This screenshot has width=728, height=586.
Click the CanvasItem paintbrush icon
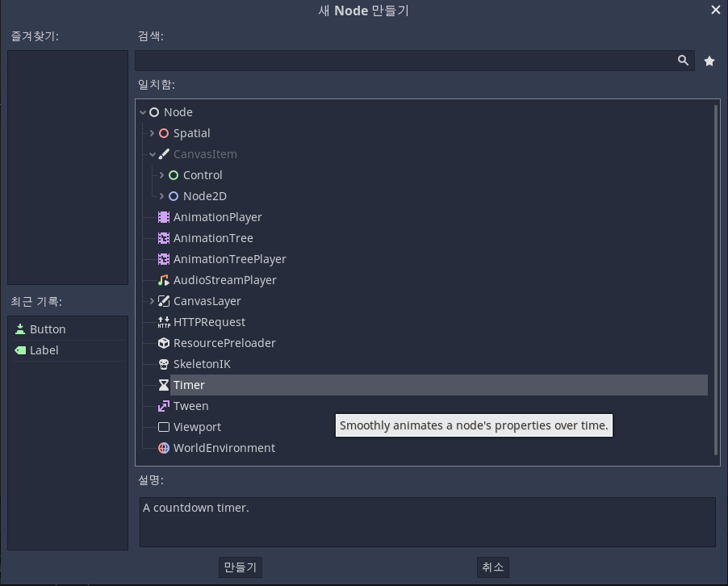[164, 154]
